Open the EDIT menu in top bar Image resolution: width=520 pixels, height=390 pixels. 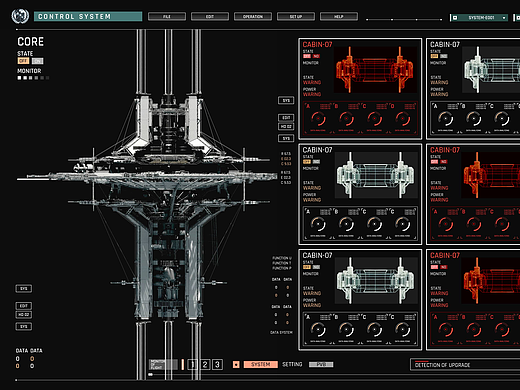[210, 16]
